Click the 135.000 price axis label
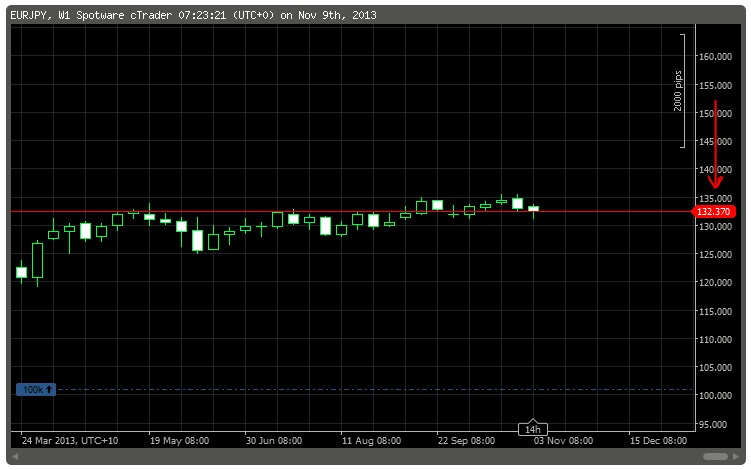751x470 pixels. [716, 198]
